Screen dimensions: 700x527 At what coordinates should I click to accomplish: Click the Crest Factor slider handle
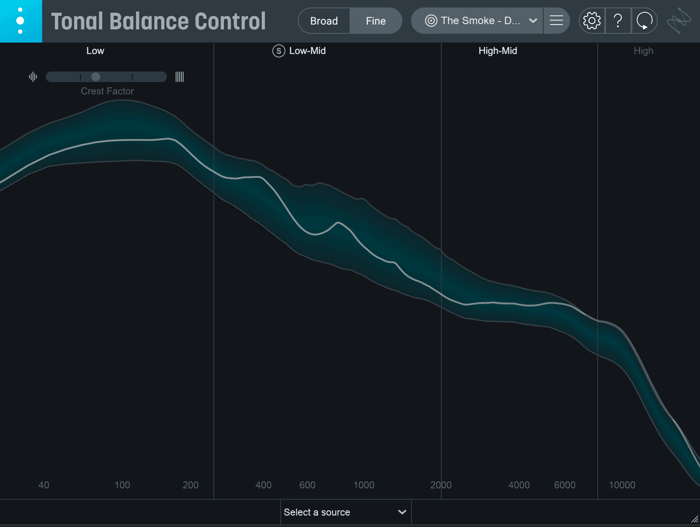pyautogui.click(x=96, y=77)
